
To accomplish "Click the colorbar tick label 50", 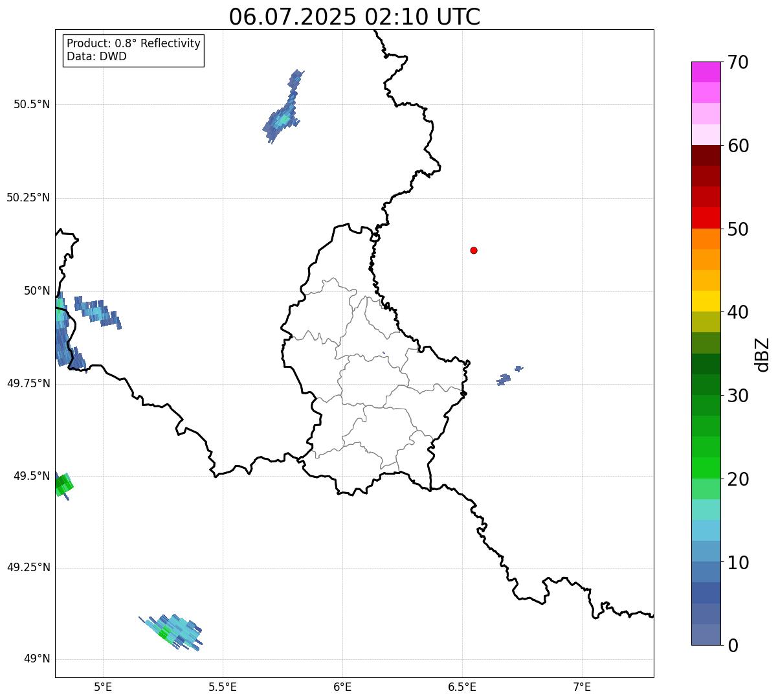I will [x=738, y=229].
